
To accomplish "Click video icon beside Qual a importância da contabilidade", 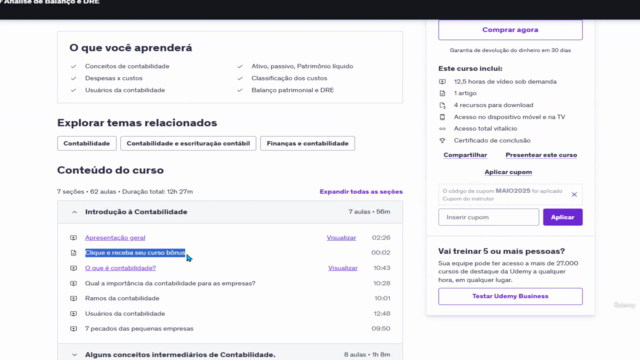I will pos(73,283).
